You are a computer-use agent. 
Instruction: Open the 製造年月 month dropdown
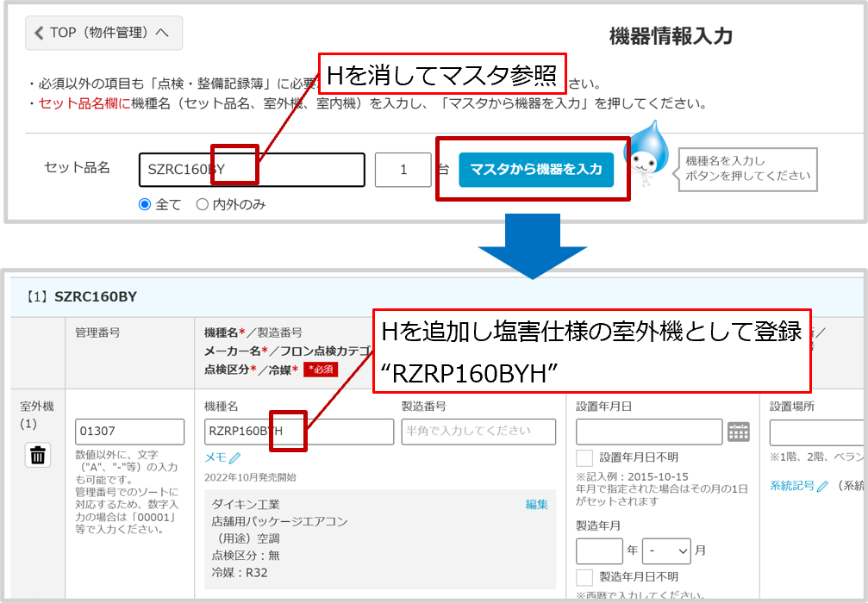667,550
